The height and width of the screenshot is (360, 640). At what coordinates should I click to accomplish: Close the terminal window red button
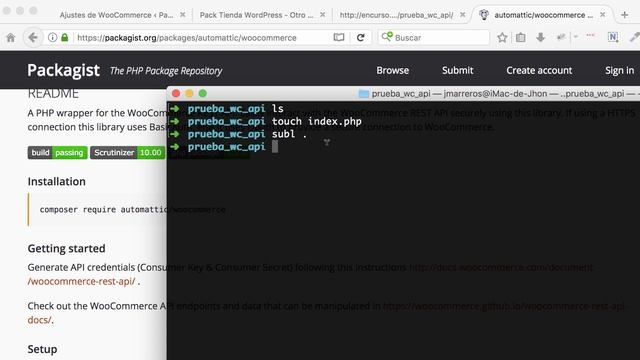176,93
